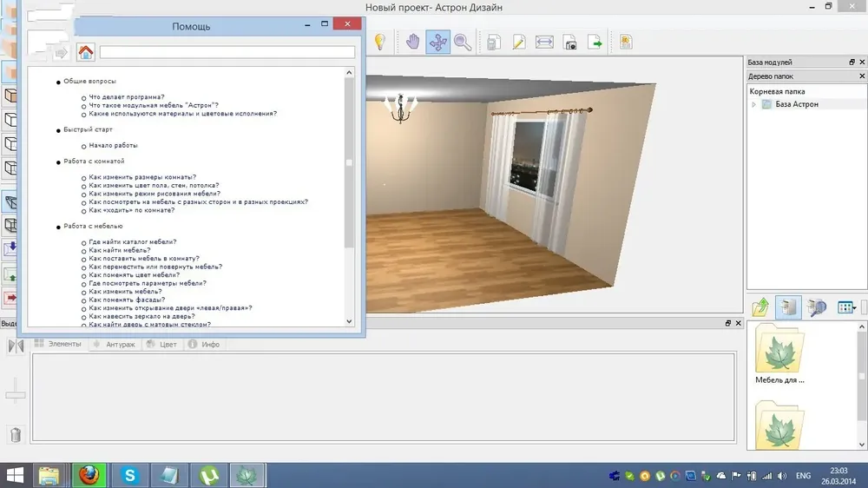
Task: Open the view mode grid dropdown
Action: point(846,307)
